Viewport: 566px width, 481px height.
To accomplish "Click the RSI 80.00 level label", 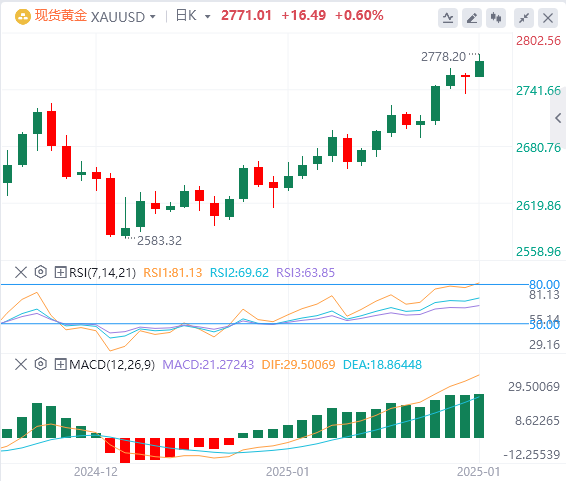I will [544, 284].
